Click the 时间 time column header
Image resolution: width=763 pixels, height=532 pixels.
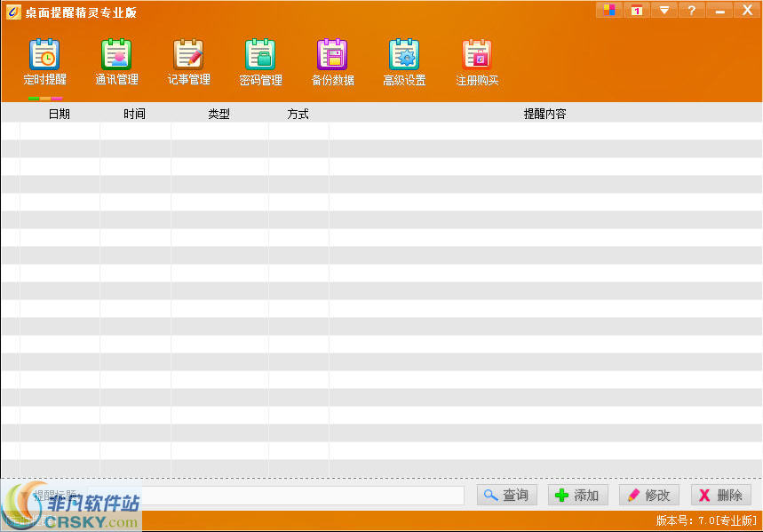point(134,113)
